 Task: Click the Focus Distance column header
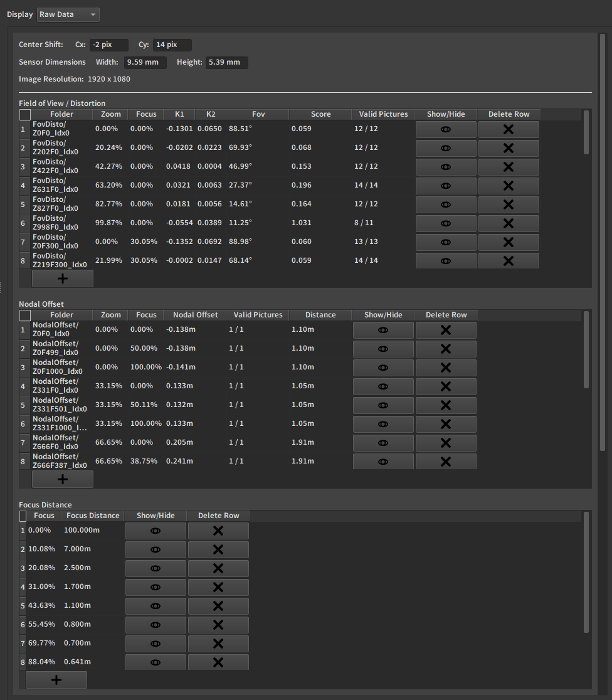click(x=93, y=516)
